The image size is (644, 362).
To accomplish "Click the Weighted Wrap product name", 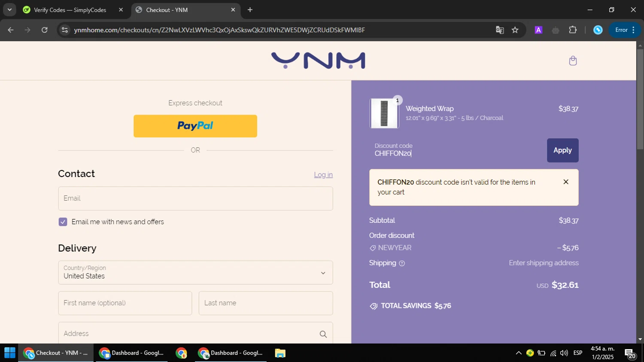I will click(429, 109).
